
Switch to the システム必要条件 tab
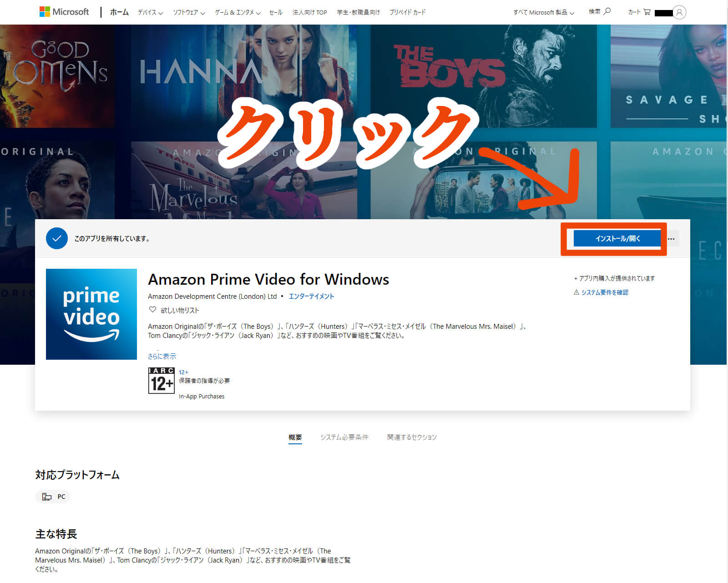344,437
